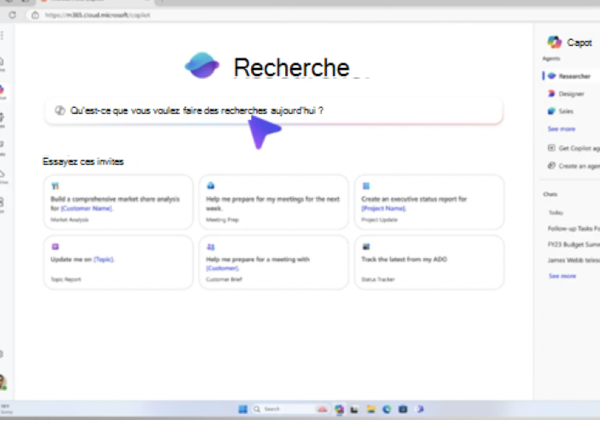Screen dimensions: 600x433
Task: Open Microsoft Store from the taskbar
Action: point(403,409)
